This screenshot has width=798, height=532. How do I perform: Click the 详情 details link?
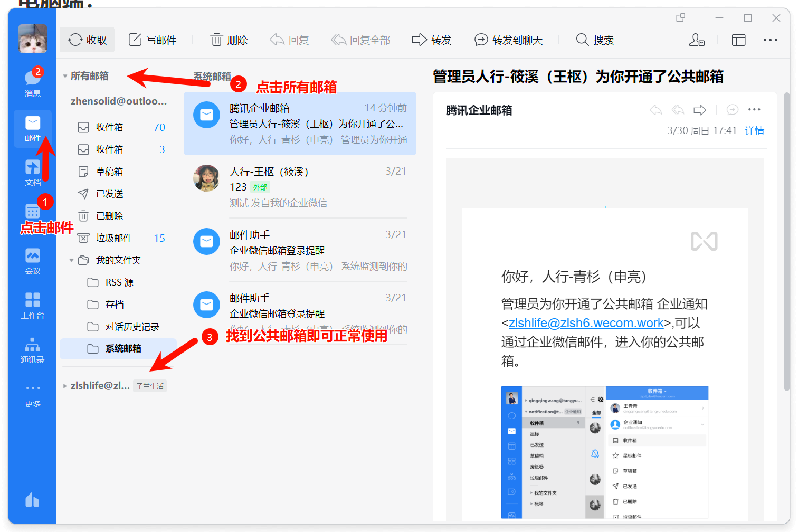coord(755,130)
